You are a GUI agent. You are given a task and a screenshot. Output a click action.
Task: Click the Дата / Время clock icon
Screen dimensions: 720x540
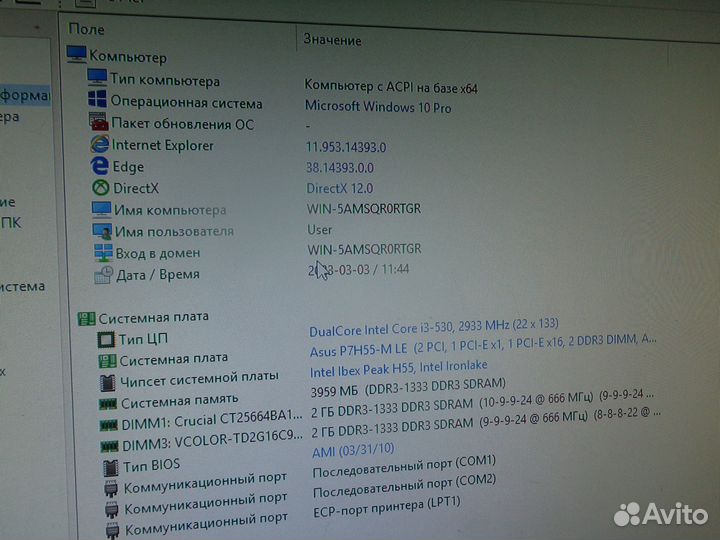pyautogui.click(x=104, y=275)
